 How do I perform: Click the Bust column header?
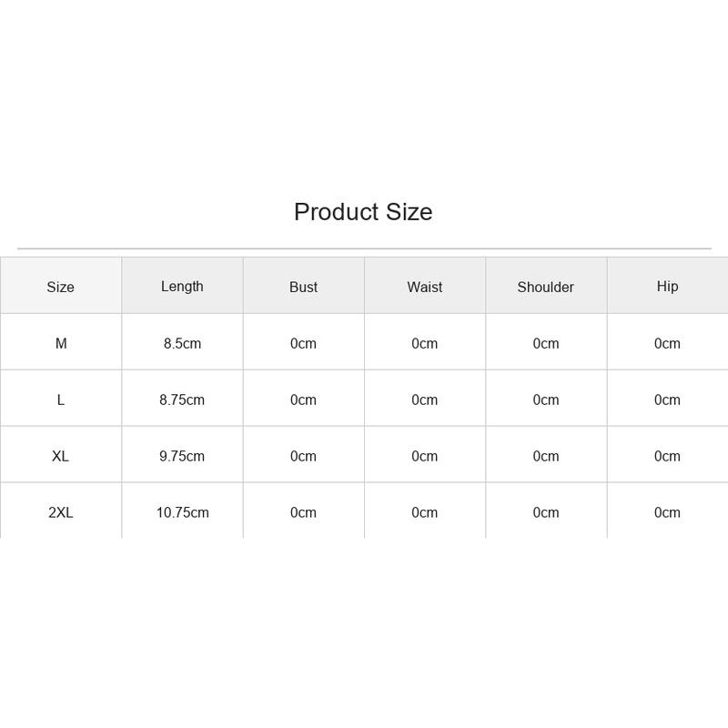303,287
